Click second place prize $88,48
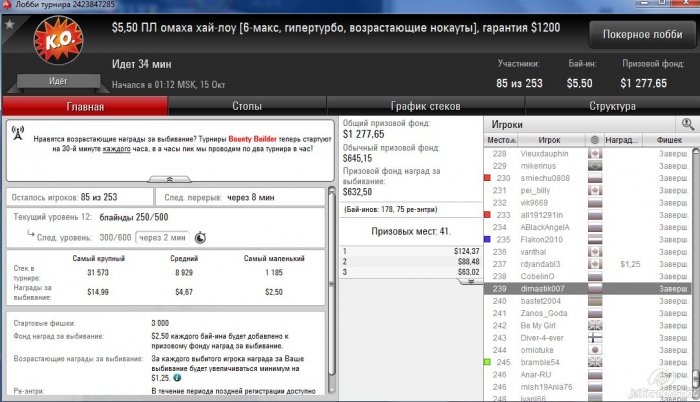The width and height of the screenshot is (700, 402). 468,261
